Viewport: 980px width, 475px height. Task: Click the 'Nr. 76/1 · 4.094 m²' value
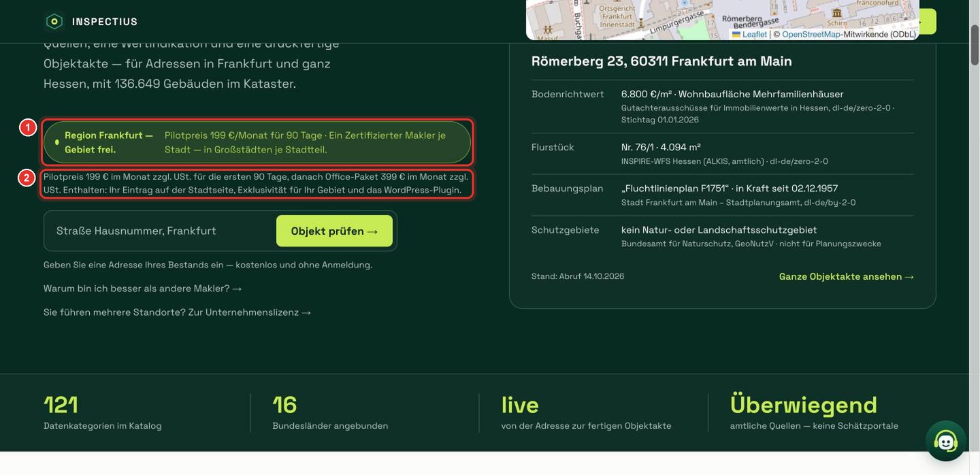click(x=661, y=147)
